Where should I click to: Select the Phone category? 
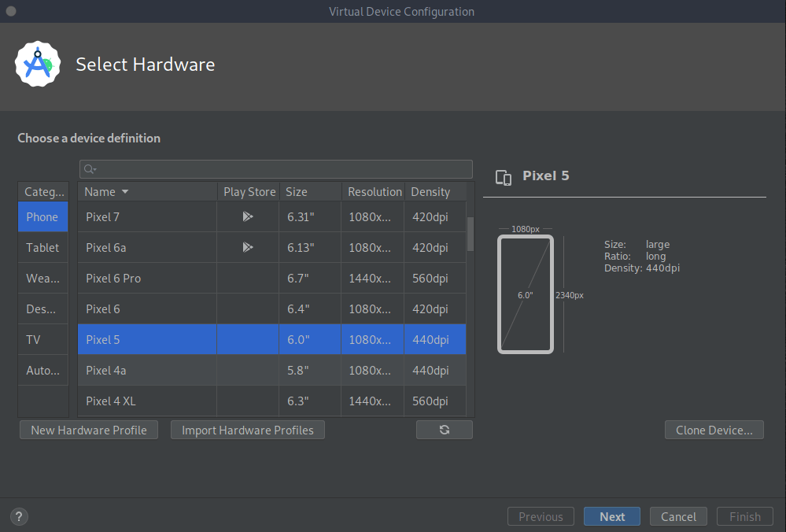pos(43,217)
